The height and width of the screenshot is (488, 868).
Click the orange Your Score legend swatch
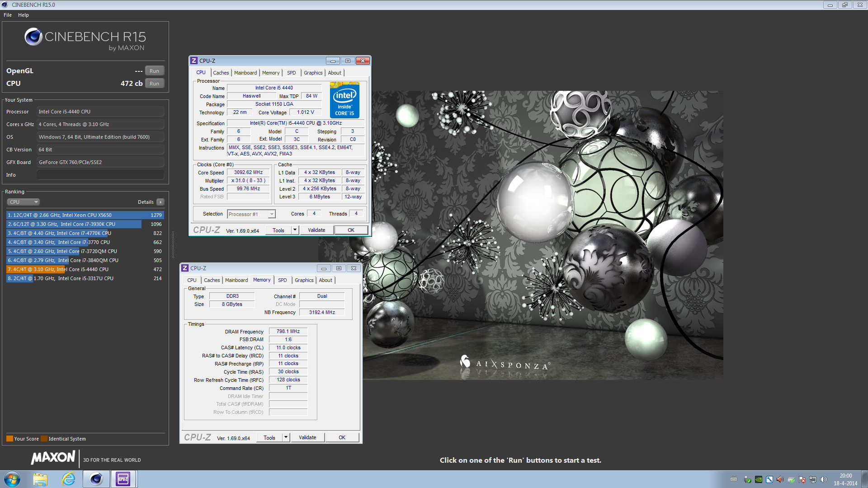pyautogui.click(x=9, y=438)
